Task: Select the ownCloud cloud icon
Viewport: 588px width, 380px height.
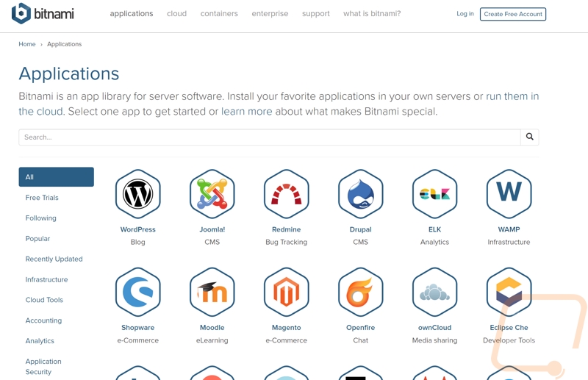Action: tap(434, 293)
